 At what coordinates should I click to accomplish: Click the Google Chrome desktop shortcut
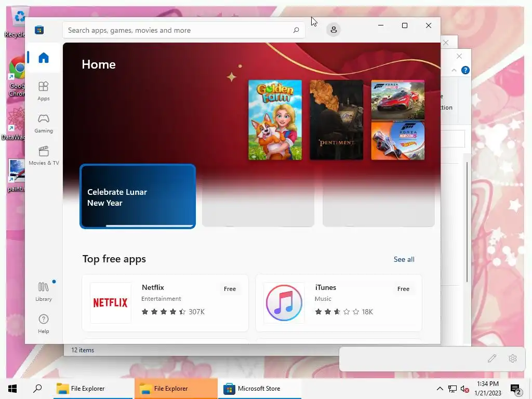(16, 76)
